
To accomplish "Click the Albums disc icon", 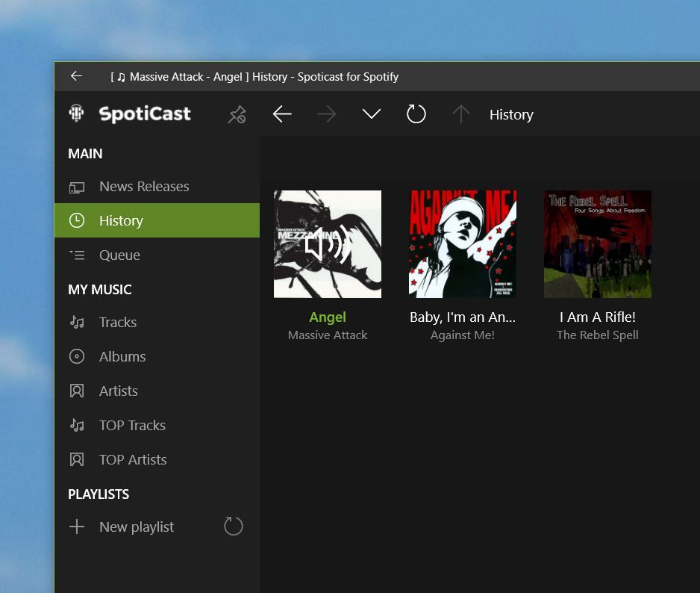I will click(x=77, y=356).
